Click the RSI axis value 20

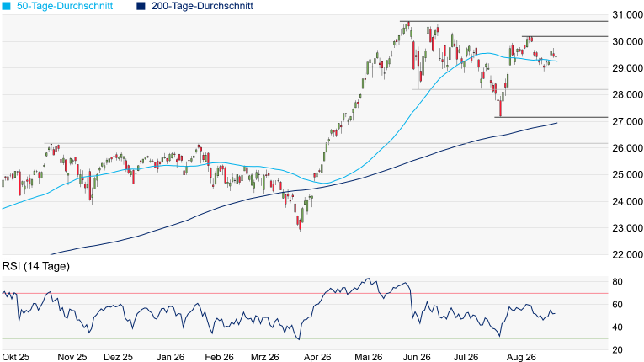tap(617, 350)
